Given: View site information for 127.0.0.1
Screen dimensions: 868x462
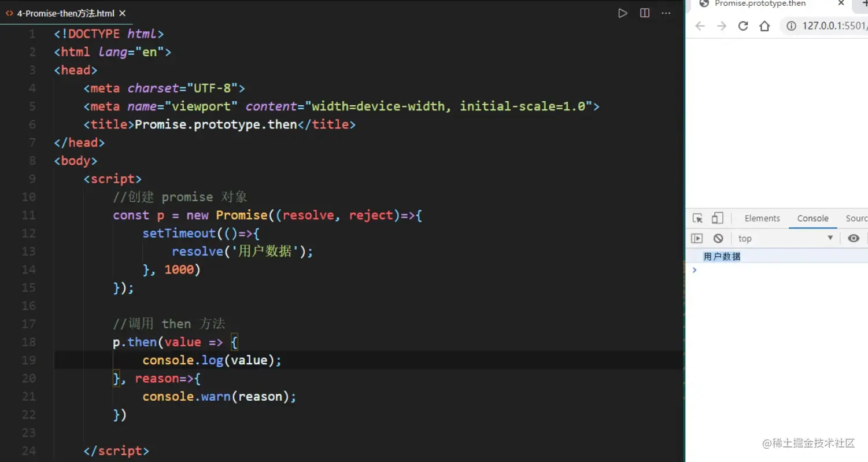Looking at the screenshot, I should click(791, 26).
